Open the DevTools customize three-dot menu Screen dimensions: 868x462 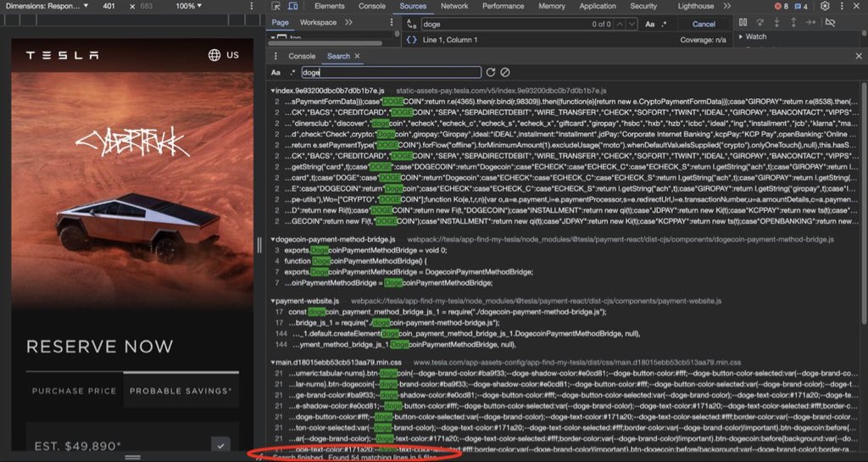(x=842, y=6)
